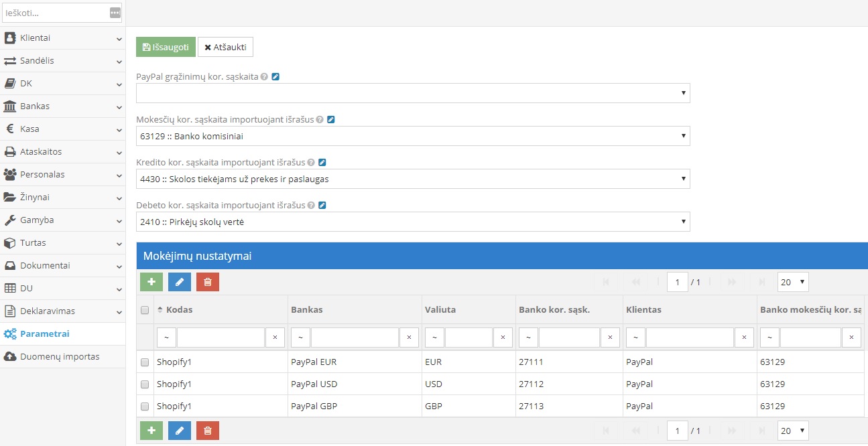Open the rows-per-page dropdown showing 20
This screenshot has height=446, width=868.
[792, 282]
